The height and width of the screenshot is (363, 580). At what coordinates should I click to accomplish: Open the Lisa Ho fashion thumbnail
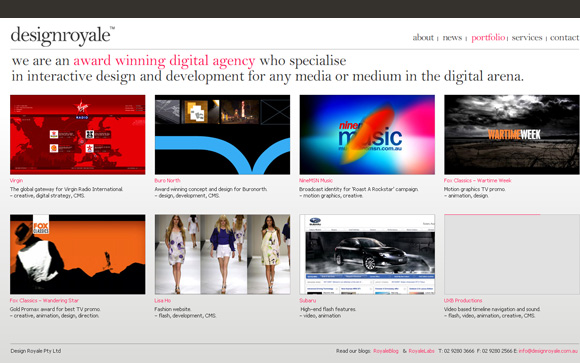[222, 255]
